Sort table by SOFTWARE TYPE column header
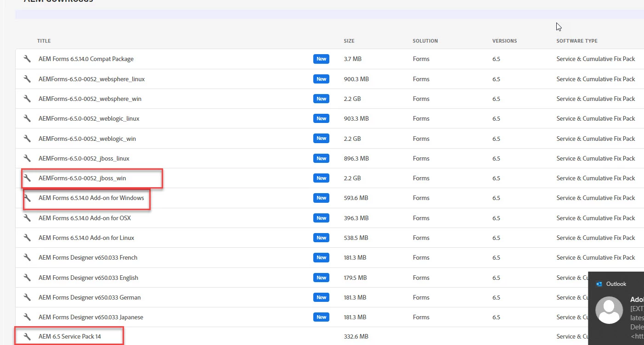Viewport: 644px width, 345px height. click(577, 41)
